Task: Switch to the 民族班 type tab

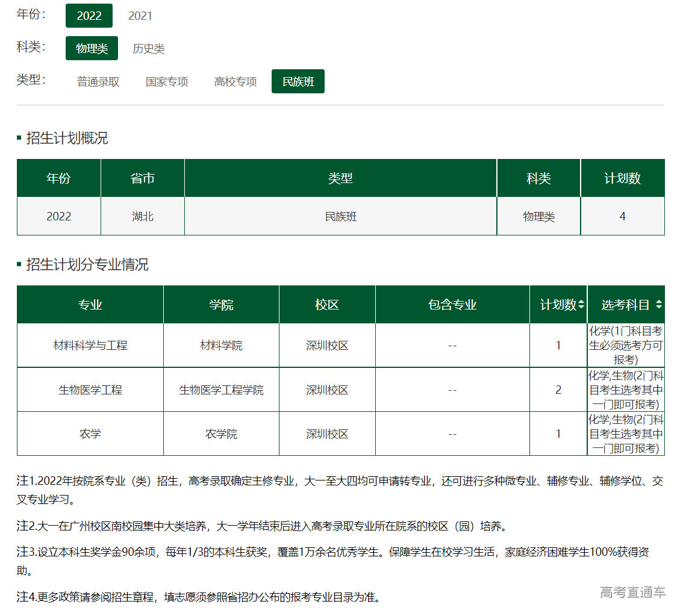Action: pyautogui.click(x=298, y=80)
